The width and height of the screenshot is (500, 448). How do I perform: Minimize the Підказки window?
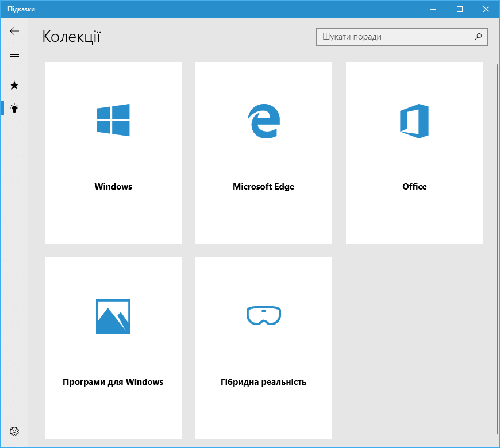(433, 9)
